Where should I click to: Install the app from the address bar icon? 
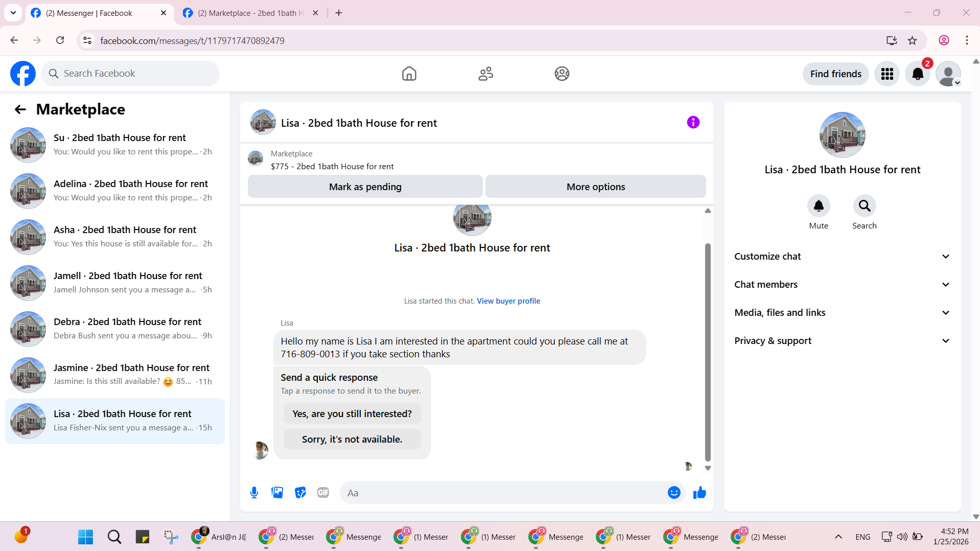[892, 40]
